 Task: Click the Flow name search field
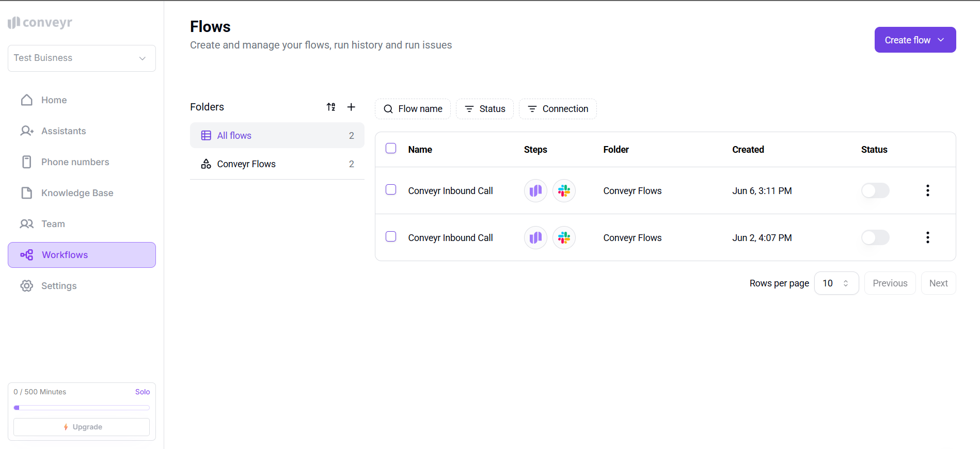[x=413, y=109]
